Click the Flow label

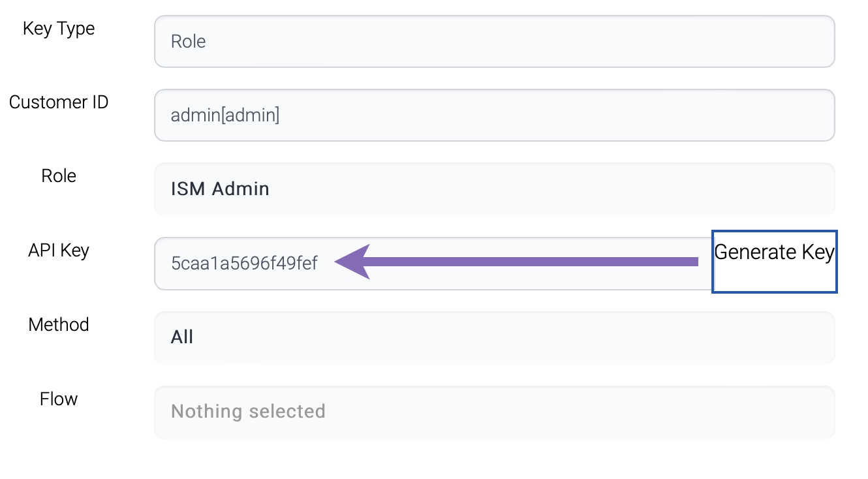pyautogui.click(x=59, y=399)
